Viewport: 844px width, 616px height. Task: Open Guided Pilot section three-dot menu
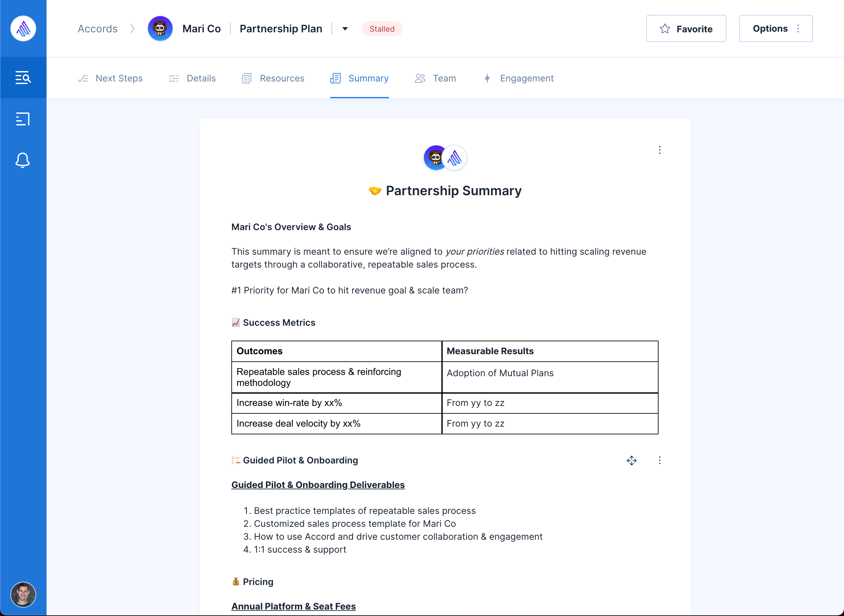coord(659,461)
